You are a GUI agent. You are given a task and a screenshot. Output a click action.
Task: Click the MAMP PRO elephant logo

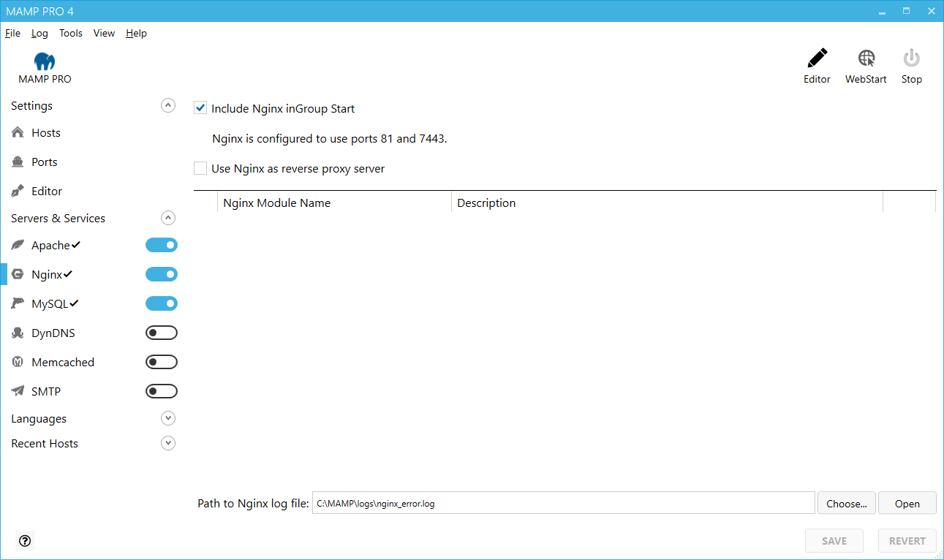tap(45, 61)
